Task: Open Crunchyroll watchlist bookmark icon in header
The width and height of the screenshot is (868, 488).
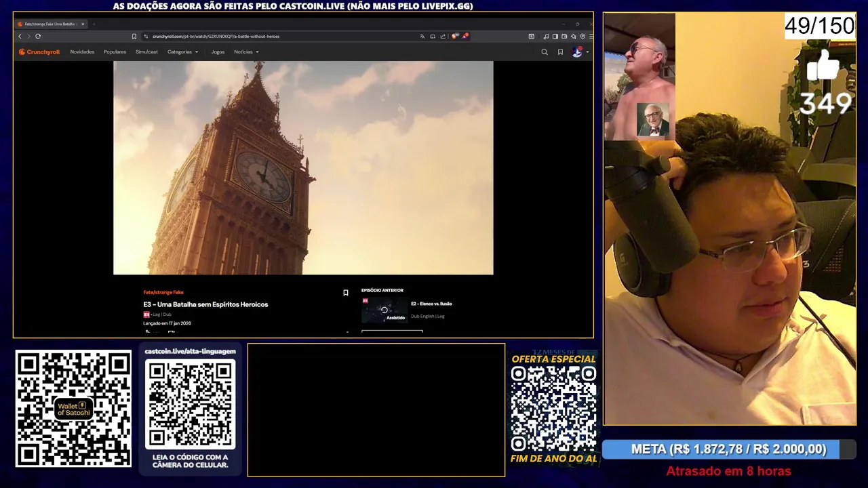Action: 560,52
